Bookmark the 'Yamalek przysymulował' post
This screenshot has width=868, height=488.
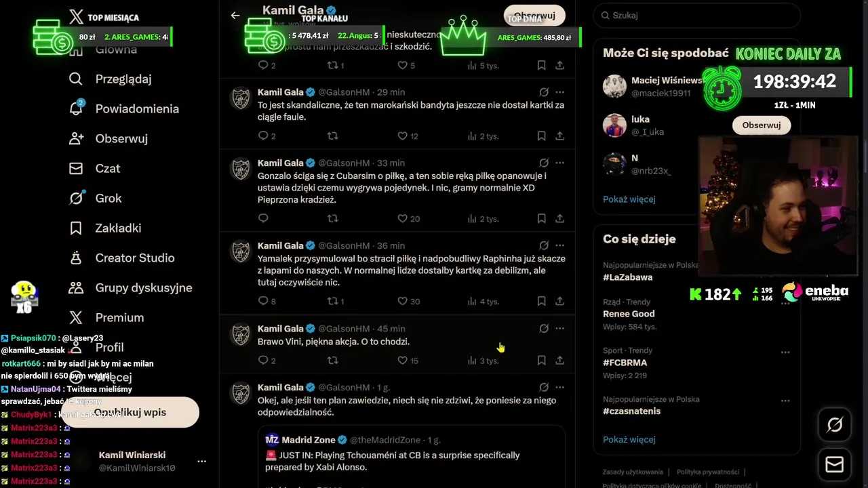coord(541,301)
